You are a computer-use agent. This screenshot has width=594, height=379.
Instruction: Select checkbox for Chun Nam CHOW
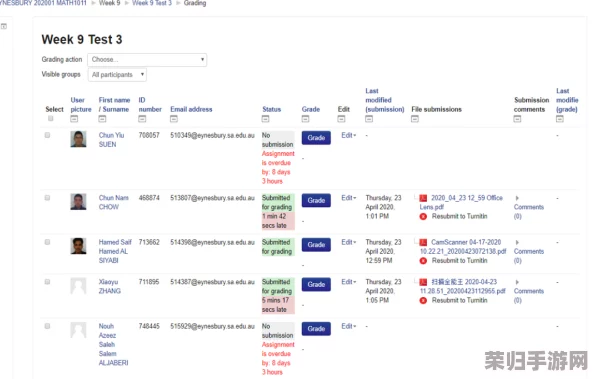(x=47, y=198)
